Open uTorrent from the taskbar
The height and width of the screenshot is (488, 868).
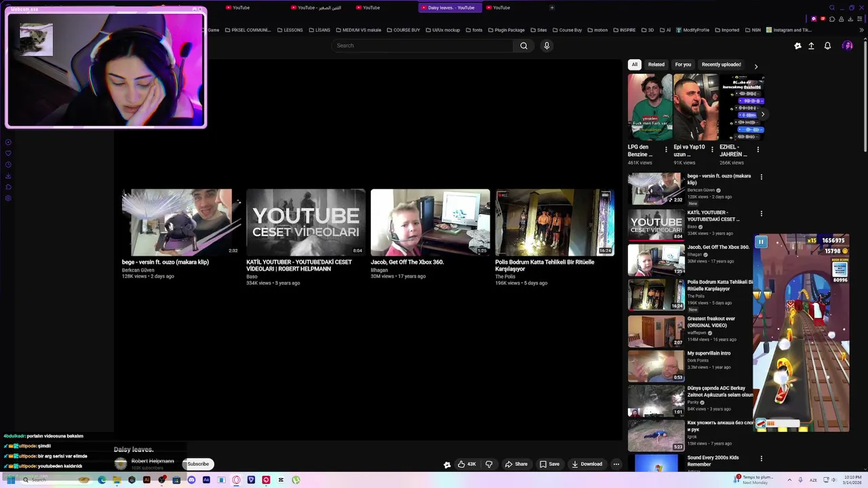coord(296,480)
